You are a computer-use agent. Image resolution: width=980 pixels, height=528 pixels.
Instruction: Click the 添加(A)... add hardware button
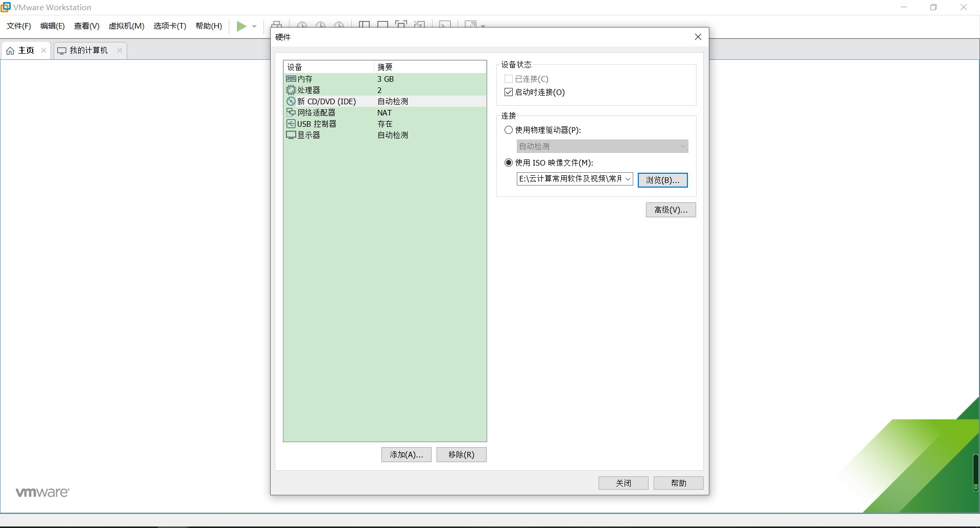[407, 455]
